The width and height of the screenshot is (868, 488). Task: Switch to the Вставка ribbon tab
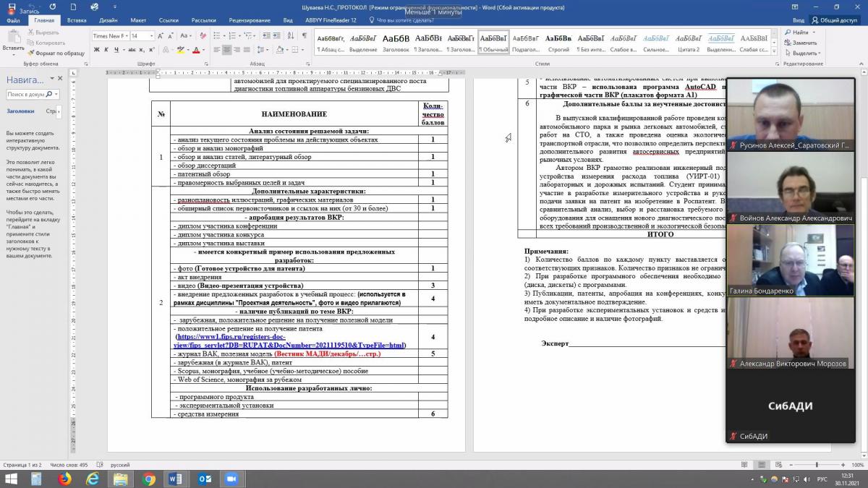pyautogui.click(x=77, y=20)
